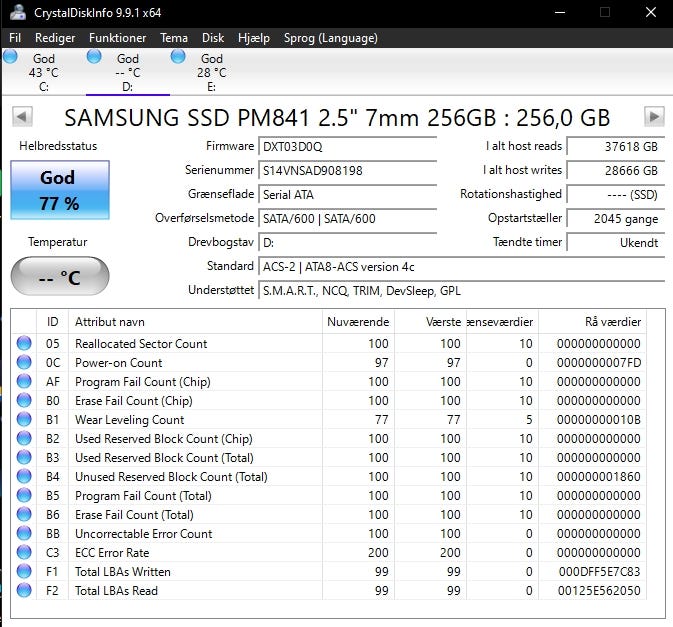Select drive E: tab at 28 °C
The height and width of the screenshot is (627, 673).
212,72
